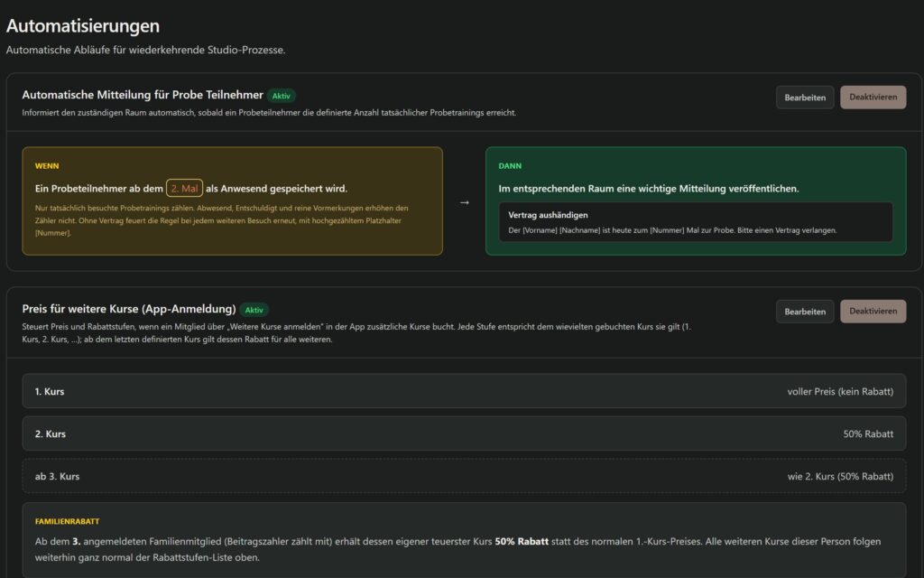The image size is (924, 578).
Task: Click Deaktivieren for Preis für weitere Kurse
Action: click(873, 312)
